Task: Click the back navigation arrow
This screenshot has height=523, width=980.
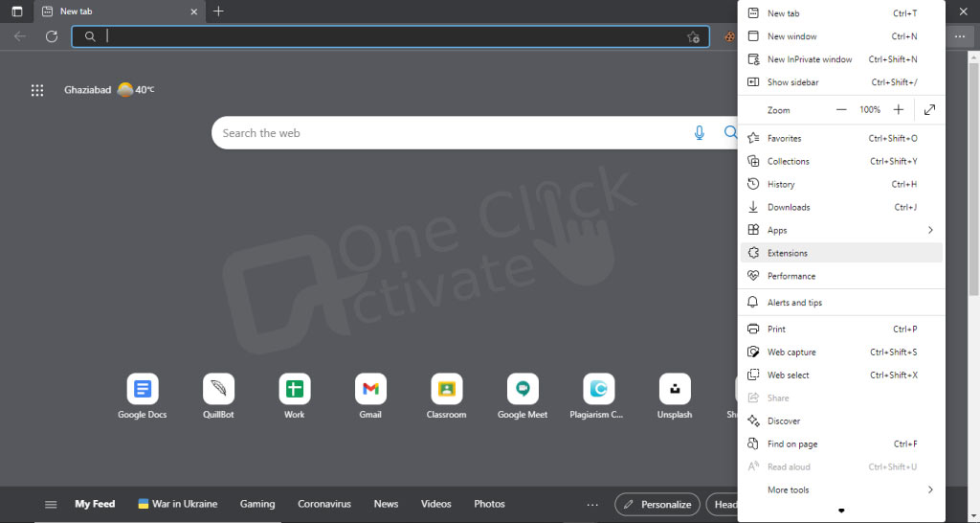Action: pyautogui.click(x=20, y=36)
